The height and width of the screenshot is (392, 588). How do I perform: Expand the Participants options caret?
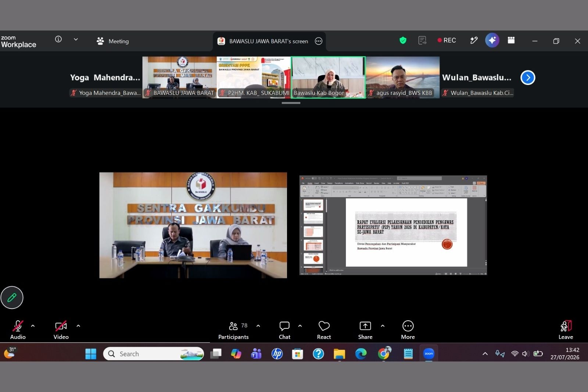coord(258,326)
